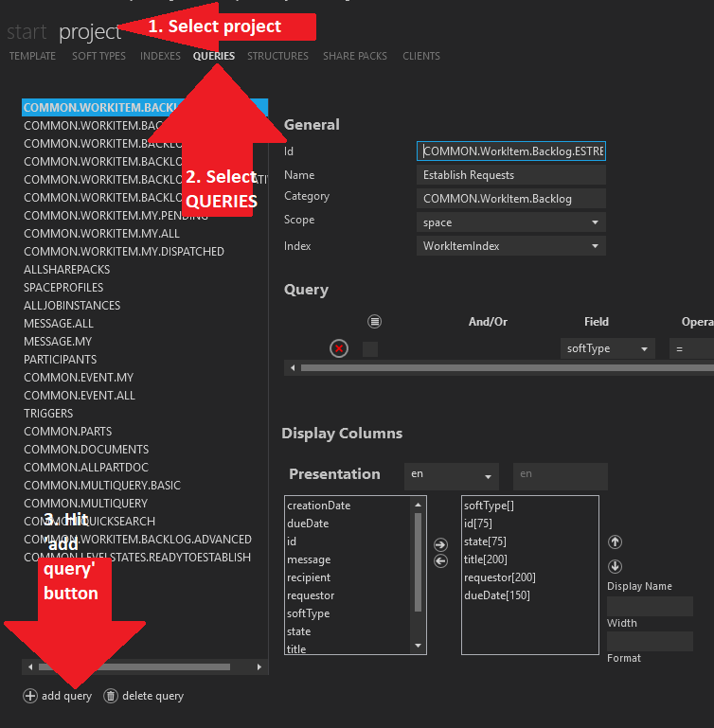Click the add query plus icon

[x=30, y=696]
